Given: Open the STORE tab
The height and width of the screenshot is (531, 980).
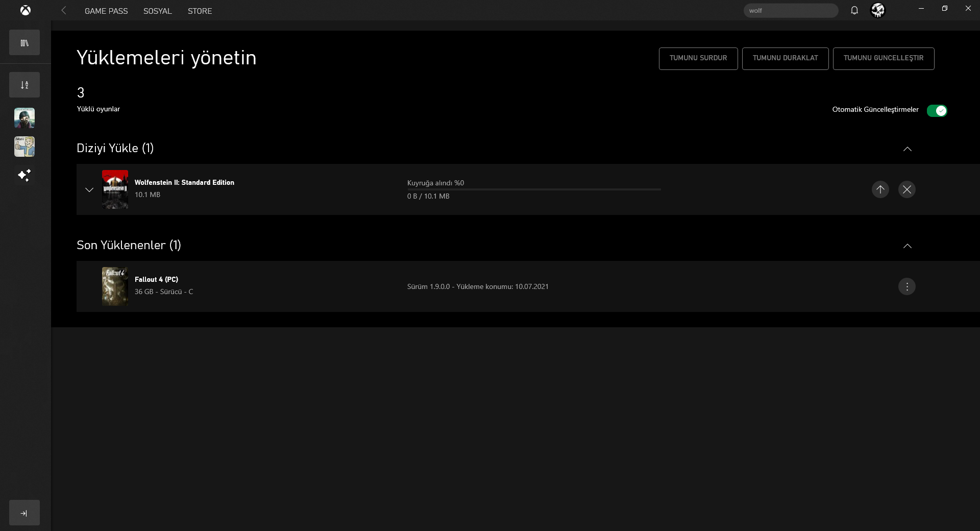Looking at the screenshot, I should pyautogui.click(x=200, y=11).
